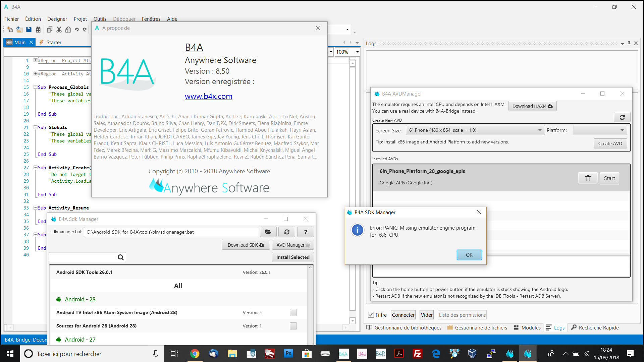Screen dimensions: 644x362
Task: Click the folder browse icon in Sdk Manager
Action: pyautogui.click(x=268, y=232)
